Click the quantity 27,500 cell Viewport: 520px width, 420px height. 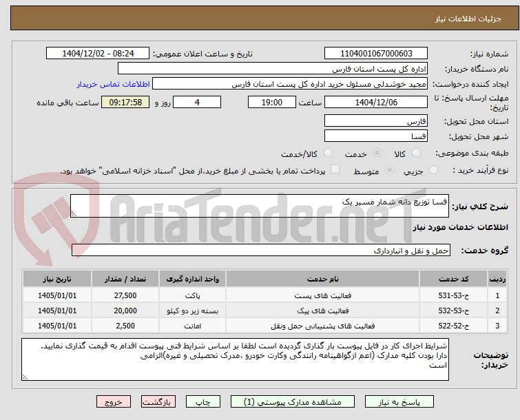tap(125, 295)
